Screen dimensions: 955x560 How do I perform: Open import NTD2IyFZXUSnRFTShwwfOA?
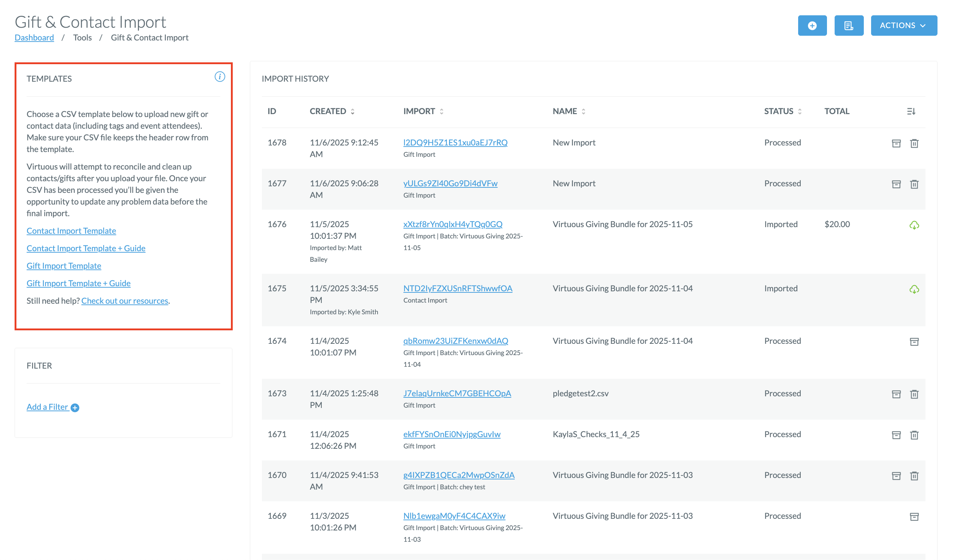(x=458, y=288)
